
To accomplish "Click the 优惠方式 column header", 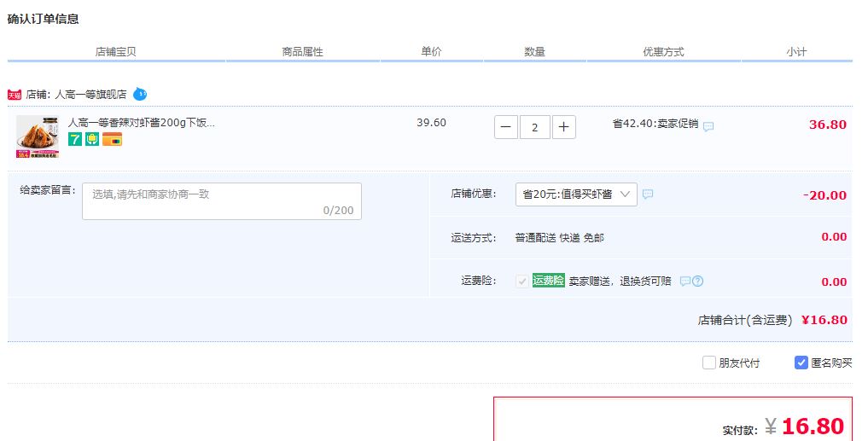I will point(663,52).
